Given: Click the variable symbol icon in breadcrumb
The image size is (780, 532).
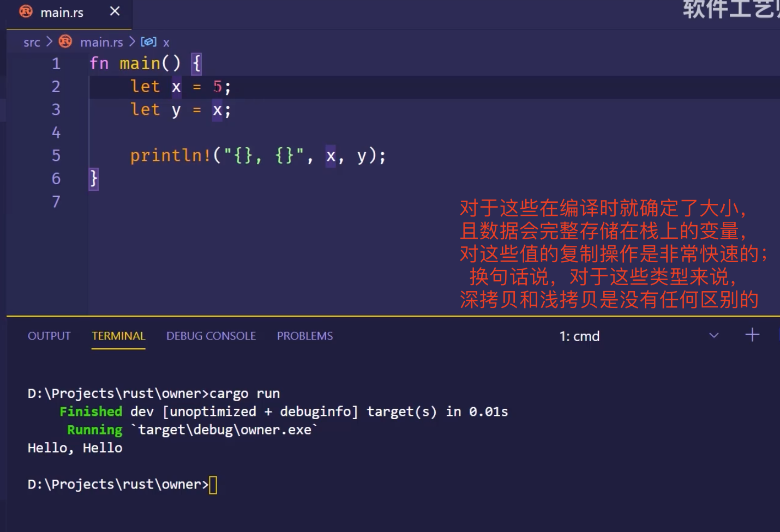Looking at the screenshot, I should 148,41.
